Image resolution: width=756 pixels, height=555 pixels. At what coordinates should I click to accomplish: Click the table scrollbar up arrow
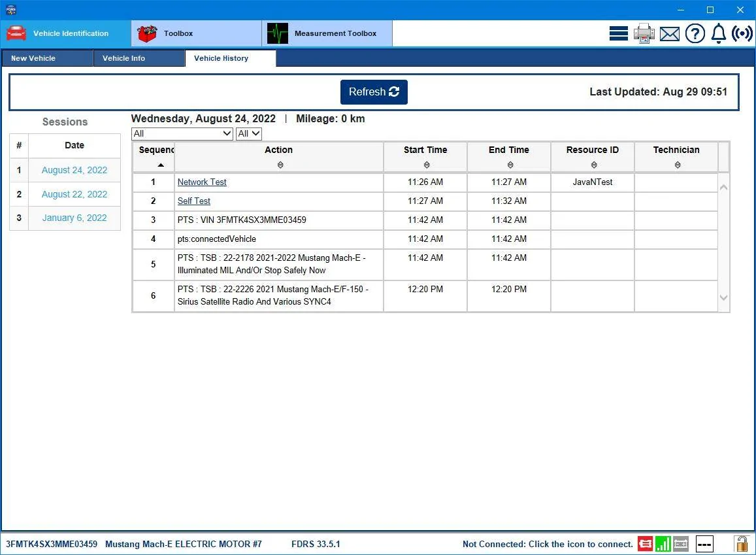click(723, 188)
